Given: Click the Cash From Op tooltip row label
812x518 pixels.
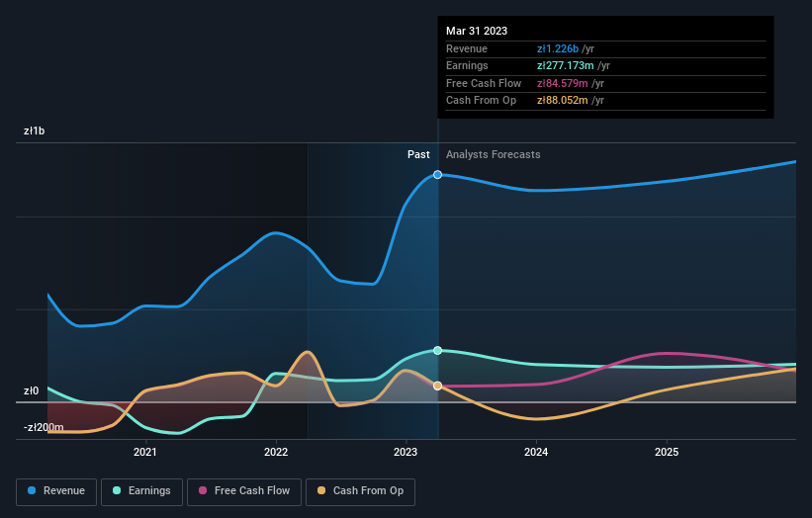Looking at the screenshot, I should [x=481, y=101].
